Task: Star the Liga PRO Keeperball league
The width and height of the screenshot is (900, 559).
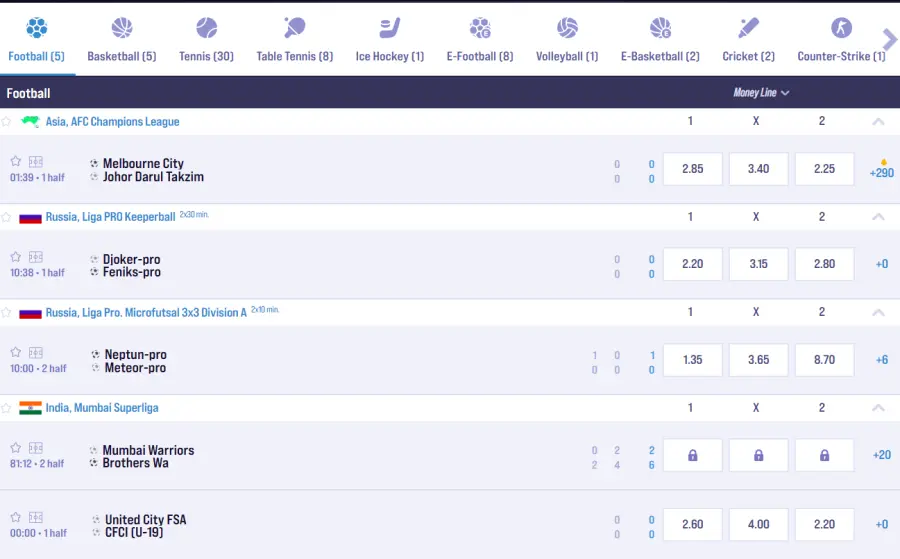Action: point(6,217)
